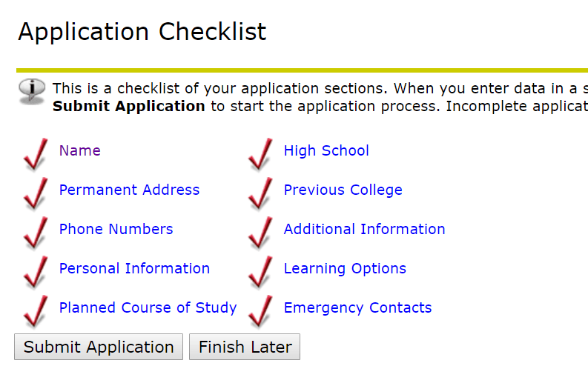Go to the Emergency Contacts section

click(357, 308)
